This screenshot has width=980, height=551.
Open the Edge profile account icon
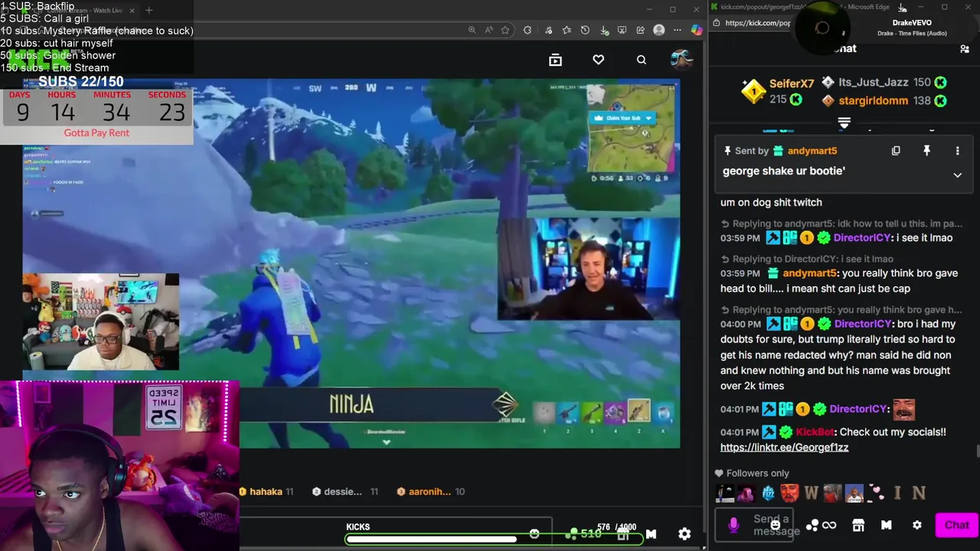click(x=659, y=30)
